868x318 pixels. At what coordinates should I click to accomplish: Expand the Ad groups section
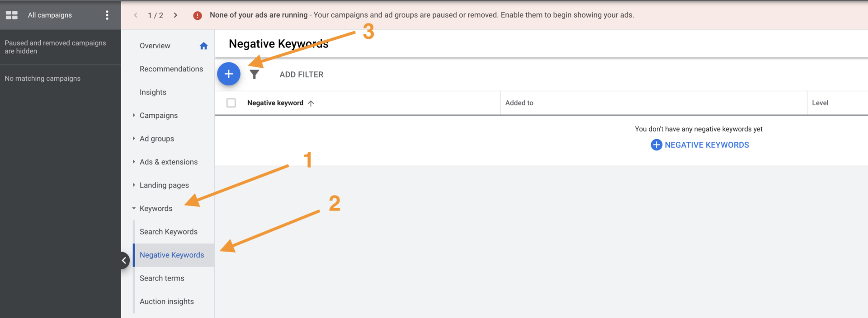[134, 139]
